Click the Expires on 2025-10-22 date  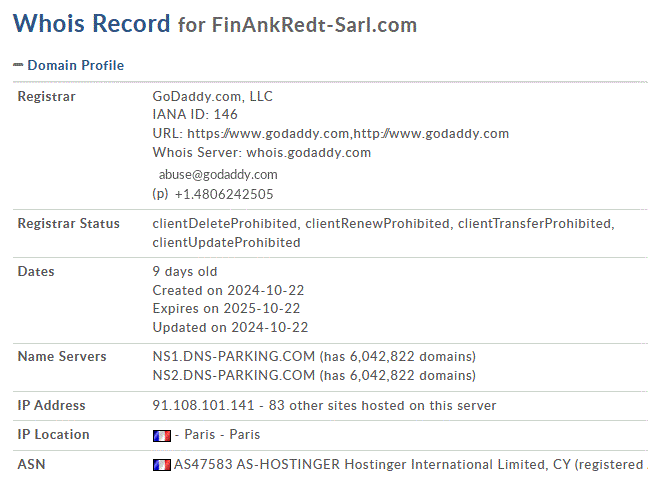pos(226,308)
